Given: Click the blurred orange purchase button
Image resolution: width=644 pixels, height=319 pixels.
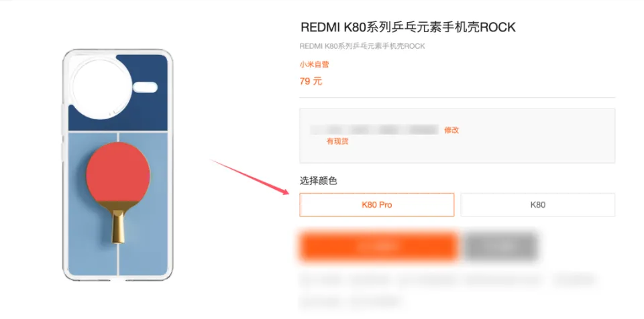Looking at the screenshot, I should click(x=378, y=247).
